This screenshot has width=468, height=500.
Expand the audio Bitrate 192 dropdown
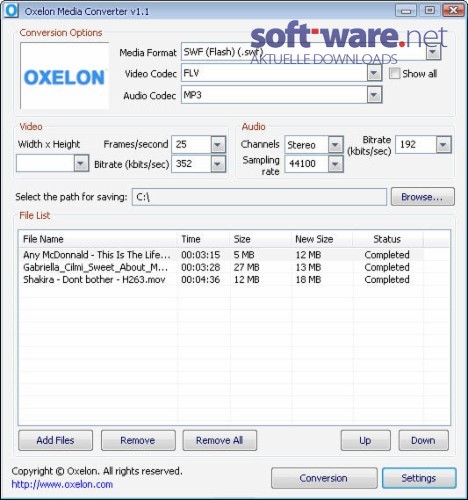pos(443,145)
